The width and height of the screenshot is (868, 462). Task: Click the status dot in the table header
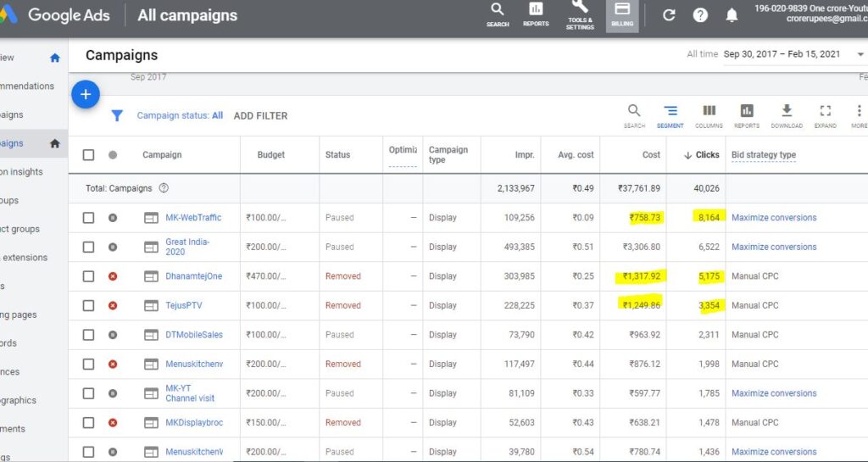tap(113, 155)
